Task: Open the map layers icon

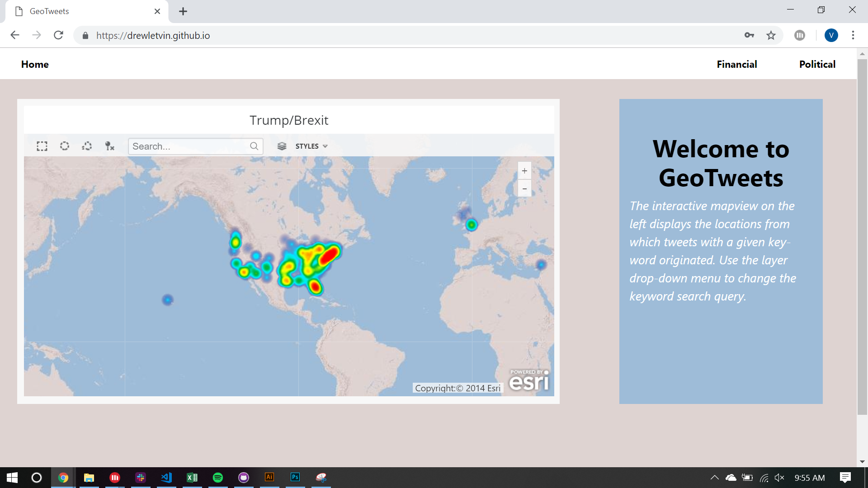Action: click(282, 146)
